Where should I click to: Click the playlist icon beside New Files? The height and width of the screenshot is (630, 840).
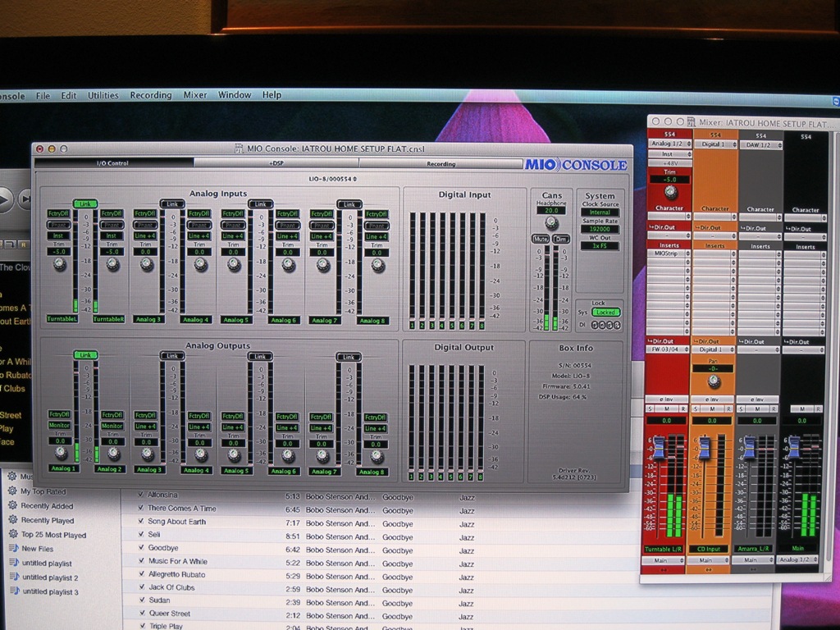tap(14, 547)
